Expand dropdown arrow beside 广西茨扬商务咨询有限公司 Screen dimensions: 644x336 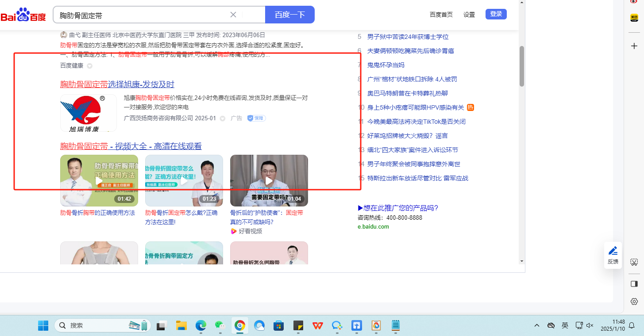coord(223,118)
